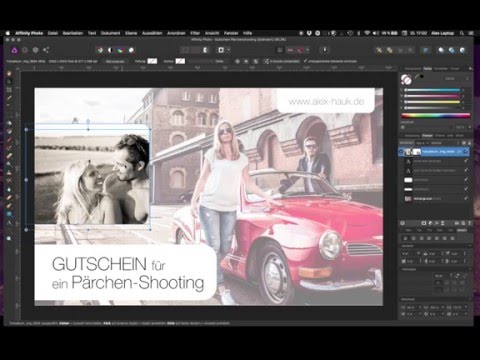Open Spotlight search in menu bar
This screenshot has width=480, height=360.
(x=462, y=33)
